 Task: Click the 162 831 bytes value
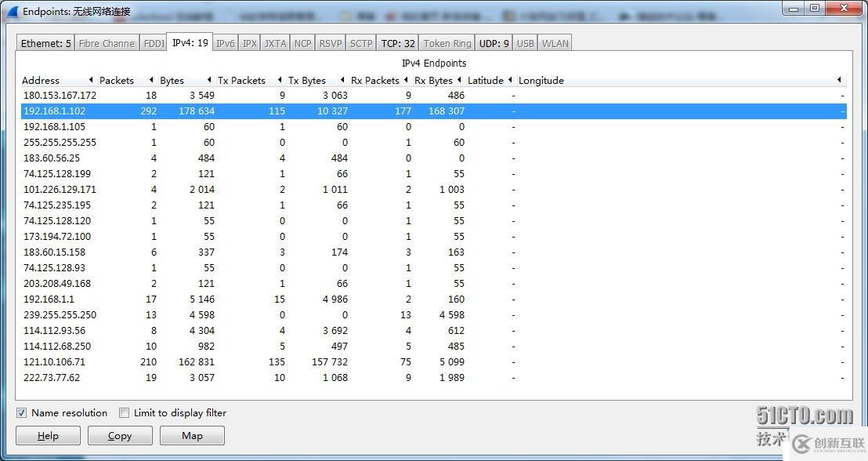click(x=196, y=361)
